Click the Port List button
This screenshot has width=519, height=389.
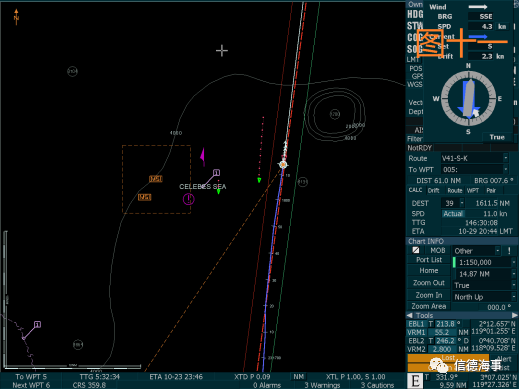tap(429, 260)
